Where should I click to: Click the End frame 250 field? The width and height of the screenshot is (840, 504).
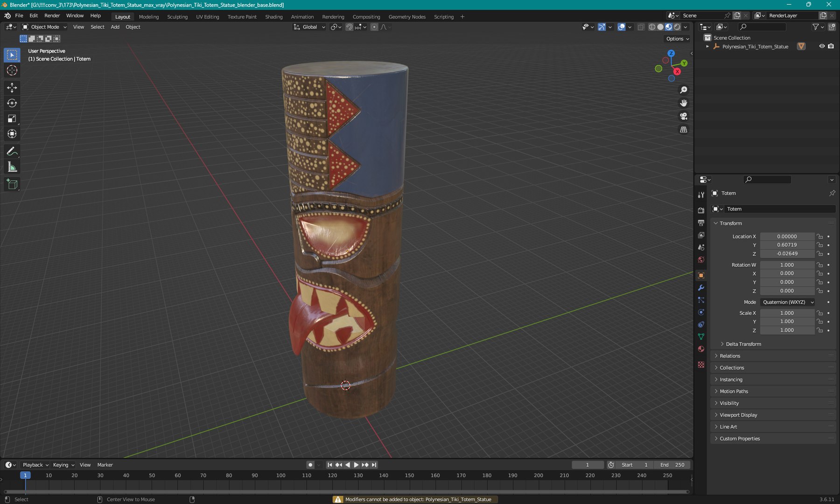click(672, 465)
